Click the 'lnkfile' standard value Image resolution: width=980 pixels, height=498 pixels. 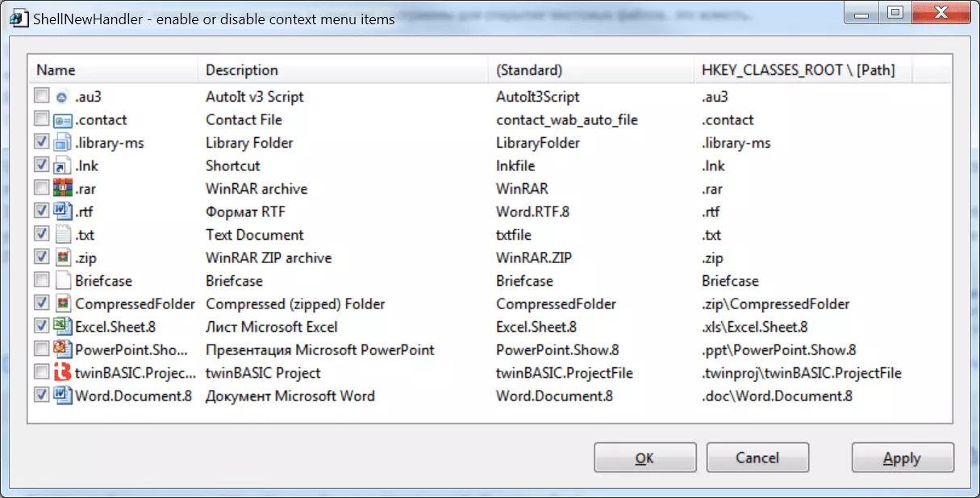click(x=514, y=166)
